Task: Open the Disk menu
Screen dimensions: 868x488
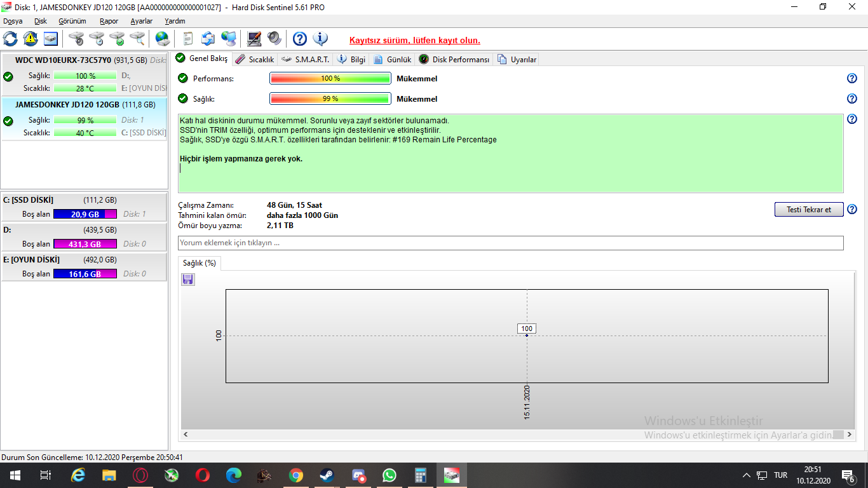Action: point(41,21)
